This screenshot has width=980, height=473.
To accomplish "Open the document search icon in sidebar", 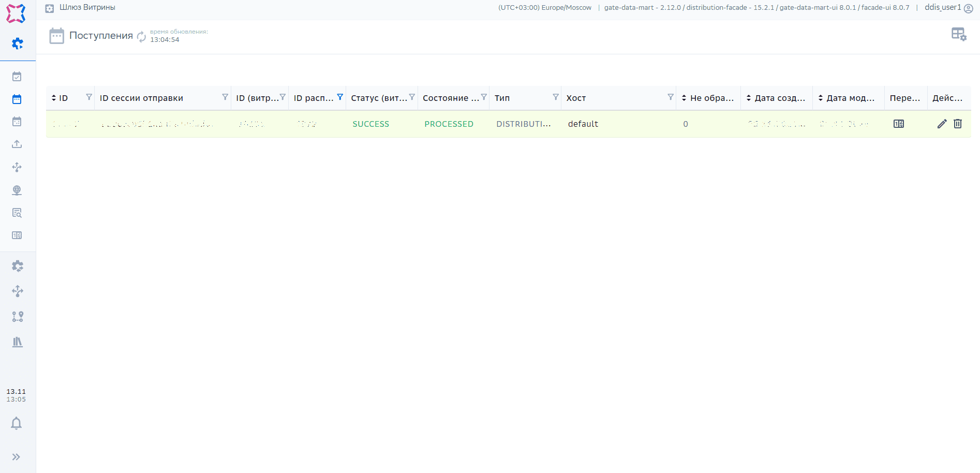I will click(17, 213).
